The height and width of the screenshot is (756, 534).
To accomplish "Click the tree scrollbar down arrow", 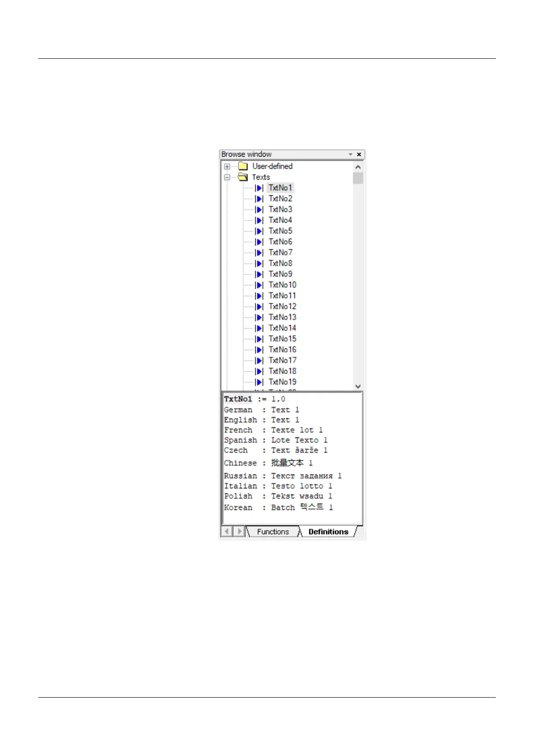I will (x=358, y=387).
